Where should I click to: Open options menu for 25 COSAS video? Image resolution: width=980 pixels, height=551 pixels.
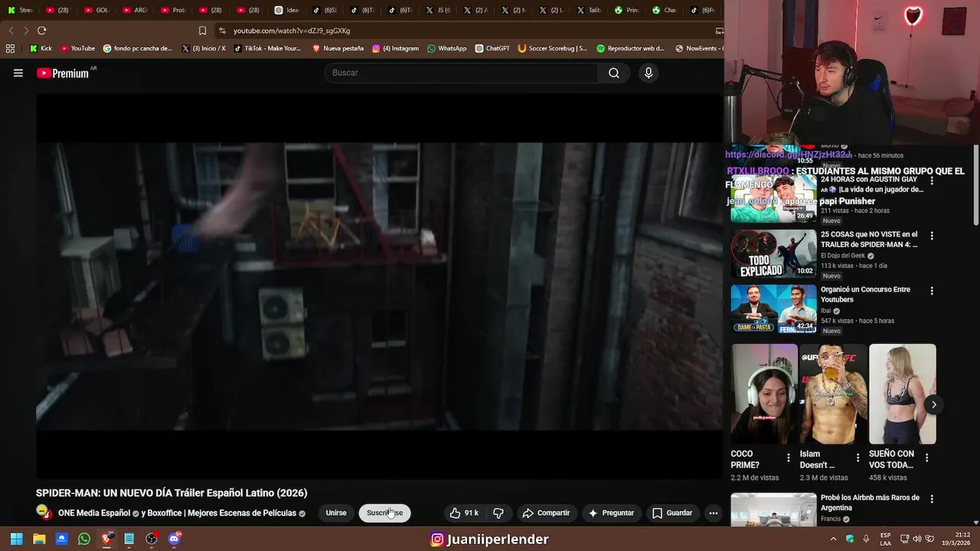[x=932, y=236]
